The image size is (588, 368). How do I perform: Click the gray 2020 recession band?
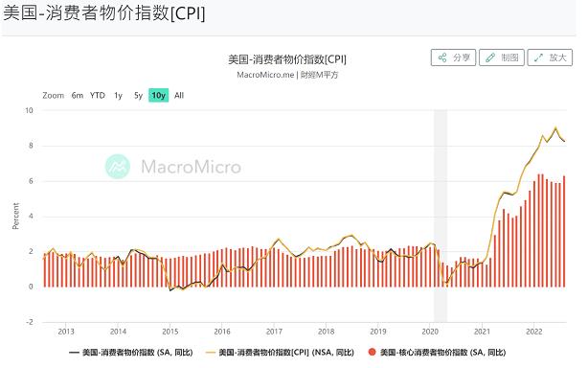coord(441,216)
